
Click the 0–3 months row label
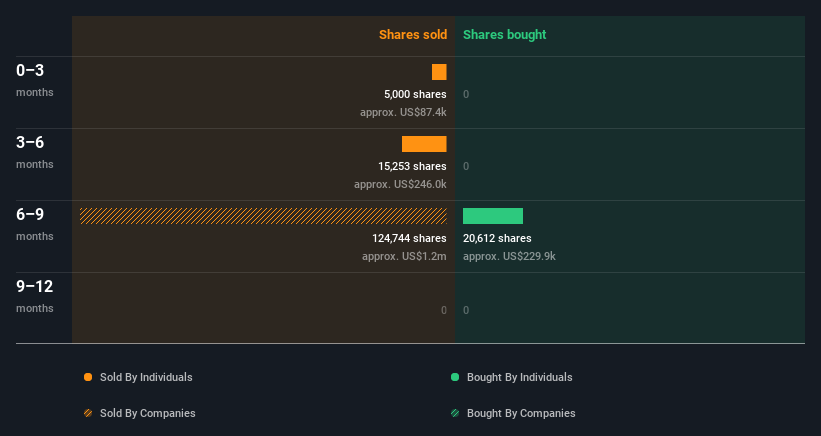tap(35, 80)
